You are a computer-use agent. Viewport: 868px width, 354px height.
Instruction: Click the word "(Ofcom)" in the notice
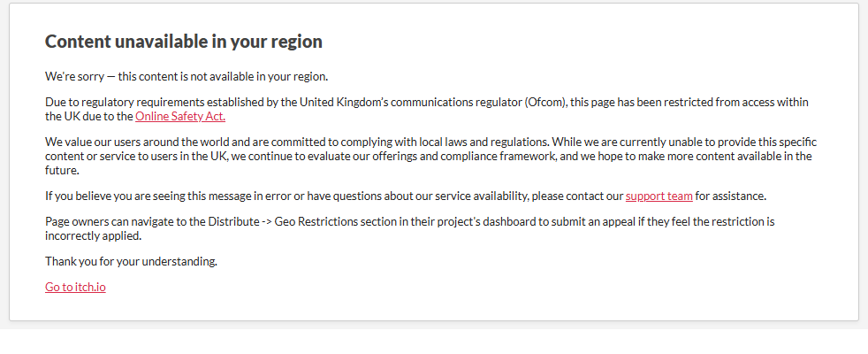544,103
